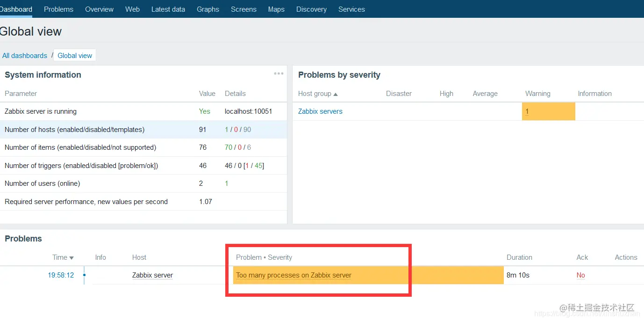The height and width of the screenshot is (322, 644).
Task: Open the Graphs menu item
Action: point(208,9)
